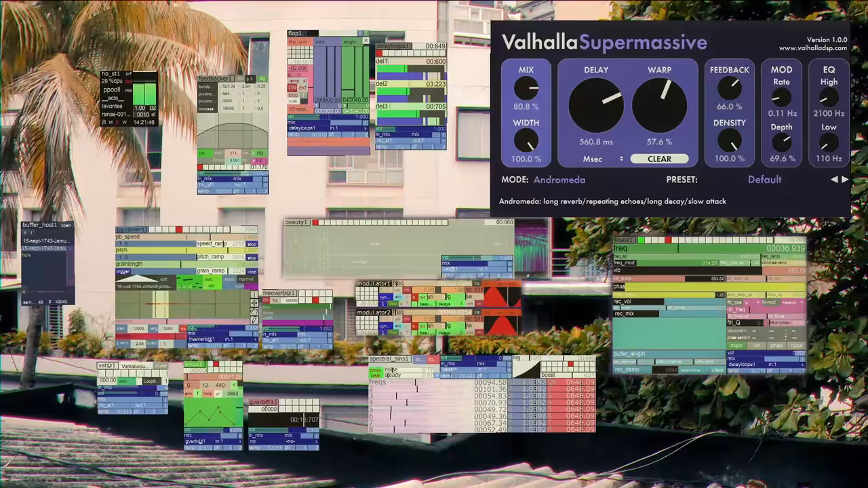Screen dimensions: 868x488
Task: Toggle the loop button in flop1
Action: coord(293,95)
